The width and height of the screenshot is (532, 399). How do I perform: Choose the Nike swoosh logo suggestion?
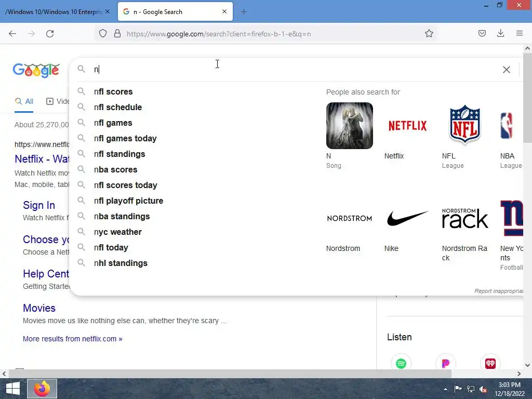pos(407,218)
